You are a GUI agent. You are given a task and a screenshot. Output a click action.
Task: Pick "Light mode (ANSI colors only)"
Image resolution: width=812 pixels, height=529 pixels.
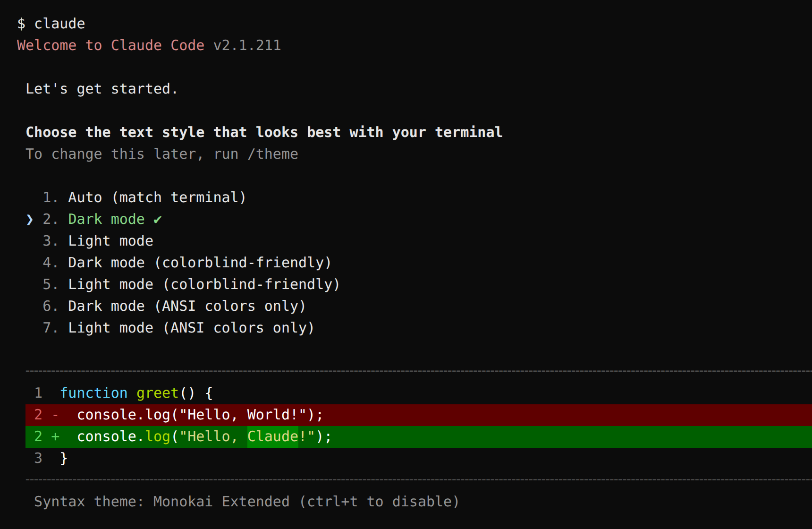click(178, 328)
